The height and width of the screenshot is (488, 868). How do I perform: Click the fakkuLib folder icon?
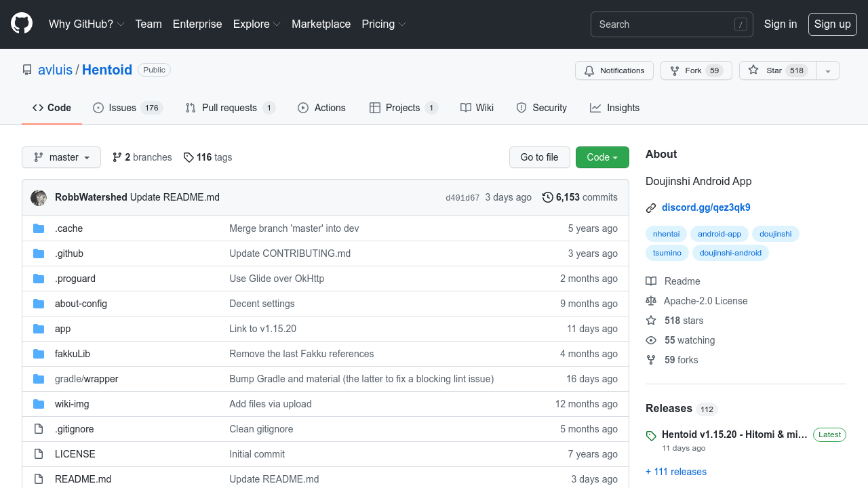click(x=39, y=354)
